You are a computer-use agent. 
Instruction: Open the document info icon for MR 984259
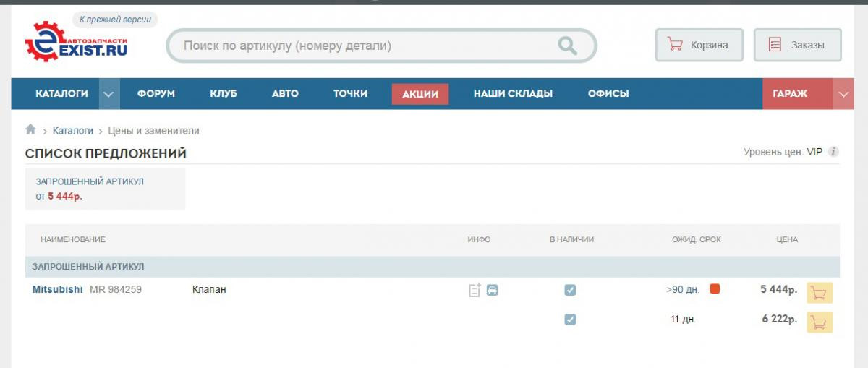click(x=475, y=290)
